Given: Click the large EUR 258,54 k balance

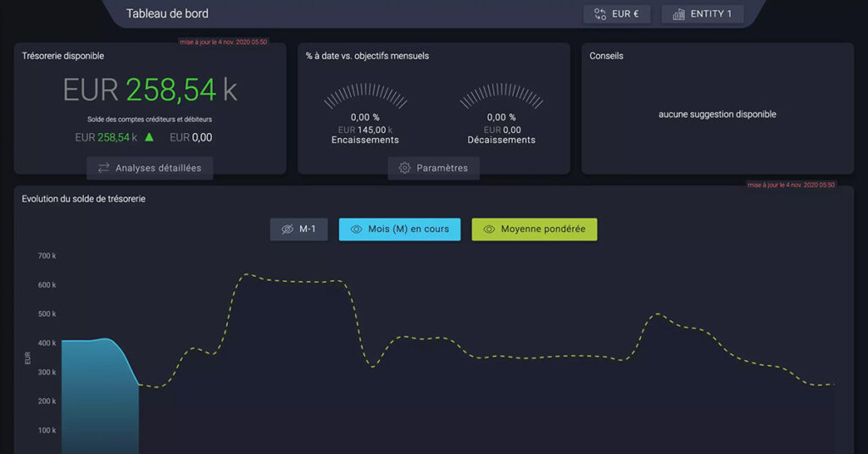Looking at the screenshot, I should pos(150,90).
